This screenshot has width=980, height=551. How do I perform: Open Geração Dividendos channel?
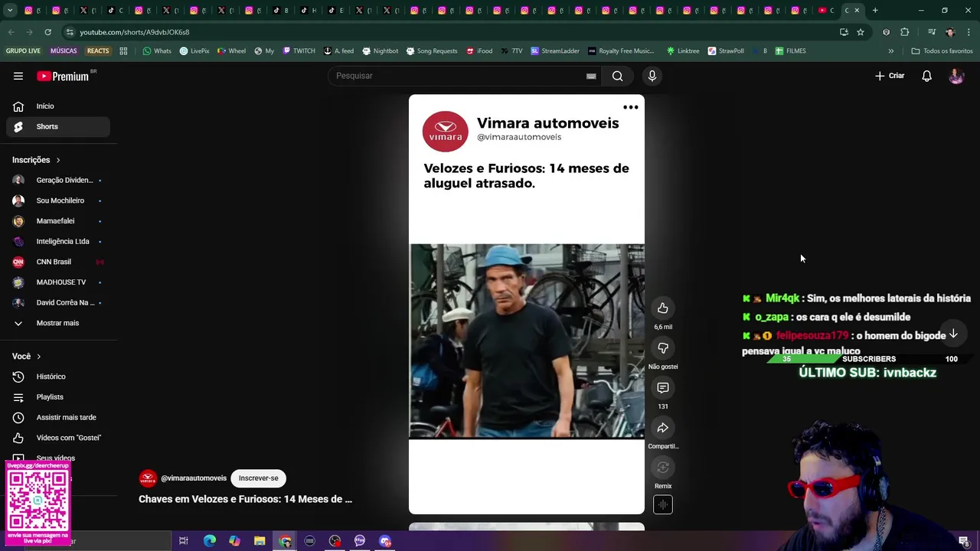coord(58,180)
